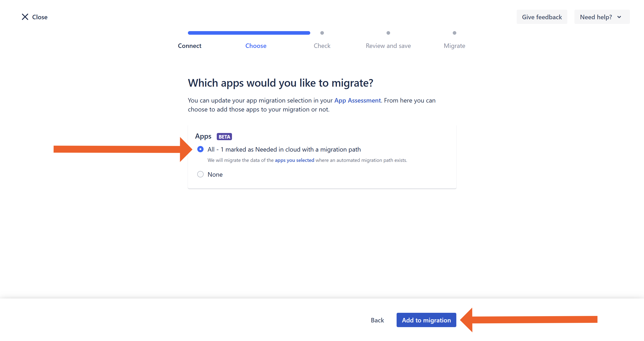Click the purple BETA badge
644x341 pixels.
[x=224, y=137]
